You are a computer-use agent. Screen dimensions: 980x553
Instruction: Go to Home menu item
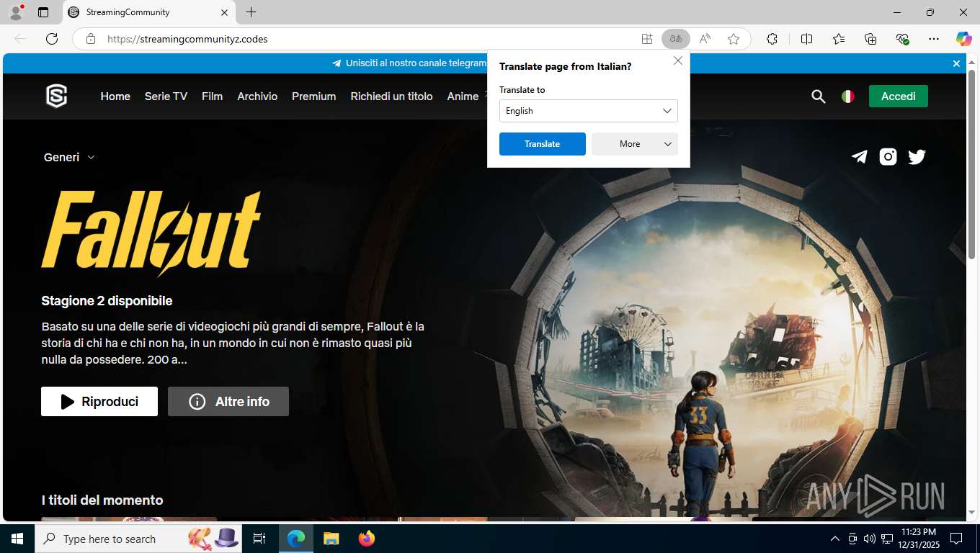coord(115,96)
